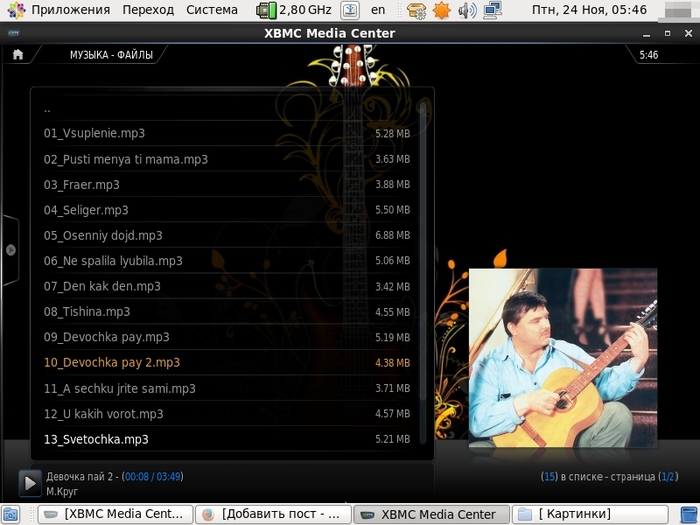This screenshot has height=525, width=700.
Task: Click the CPU frequency monitor icon
Action: [x=266, y=10]
